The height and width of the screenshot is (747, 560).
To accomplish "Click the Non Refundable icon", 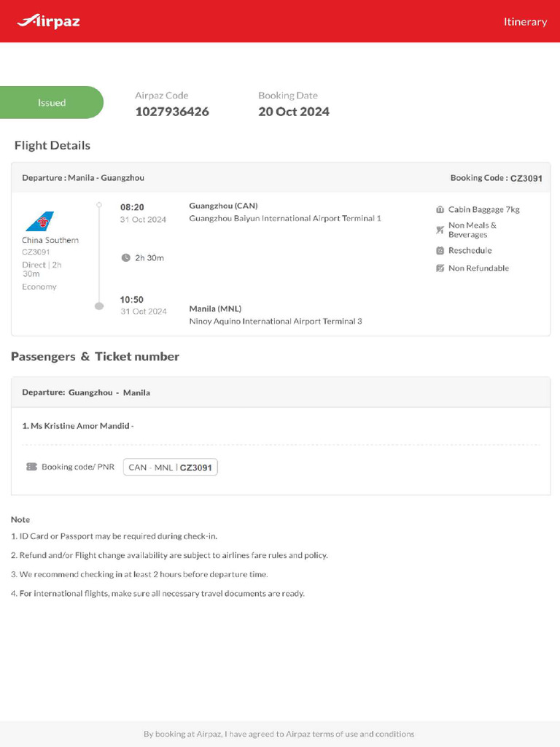I will pos(440,268).
